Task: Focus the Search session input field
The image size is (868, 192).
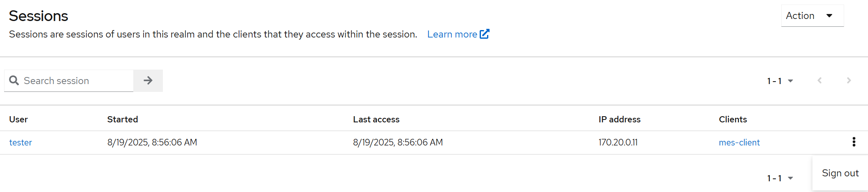Action: pyautogui.click(x=76, y=81)
